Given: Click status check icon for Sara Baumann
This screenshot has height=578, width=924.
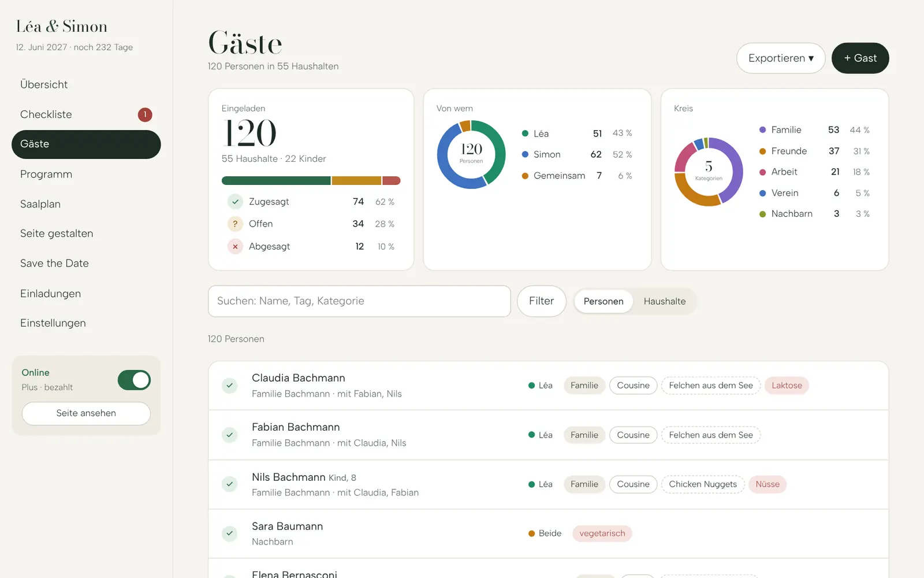Looking at the screenshot, I should click(230, 533).
